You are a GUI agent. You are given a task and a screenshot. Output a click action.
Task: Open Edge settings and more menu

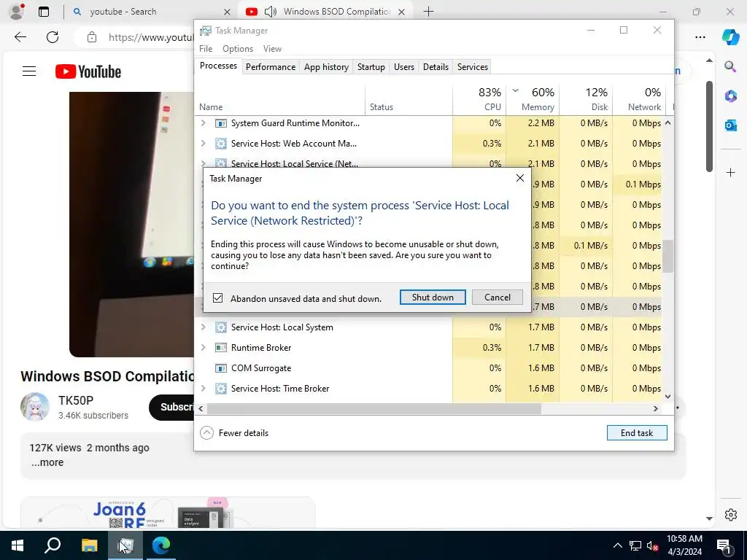[x=700, y=37]
